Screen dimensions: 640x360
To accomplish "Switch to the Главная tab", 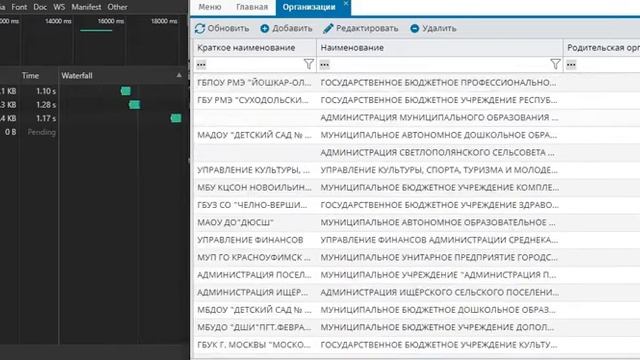I will tap(252, 7).
